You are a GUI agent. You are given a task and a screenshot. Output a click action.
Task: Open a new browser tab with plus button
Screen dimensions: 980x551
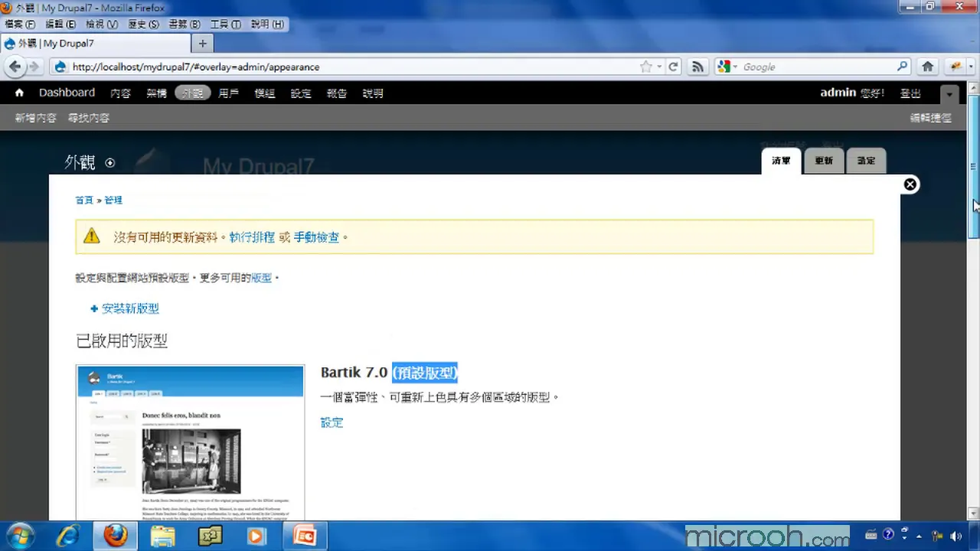coord(203,44)
